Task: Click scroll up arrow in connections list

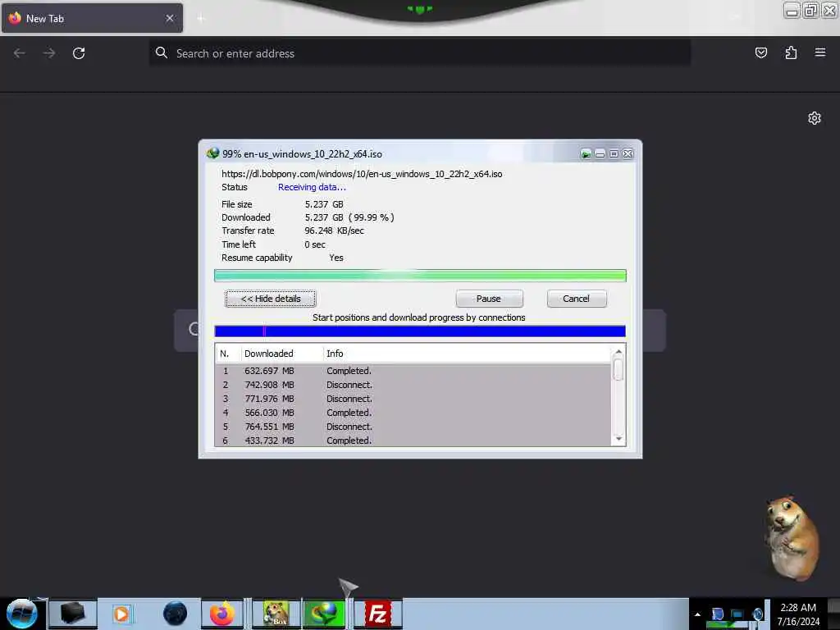Action: (619, 352)
